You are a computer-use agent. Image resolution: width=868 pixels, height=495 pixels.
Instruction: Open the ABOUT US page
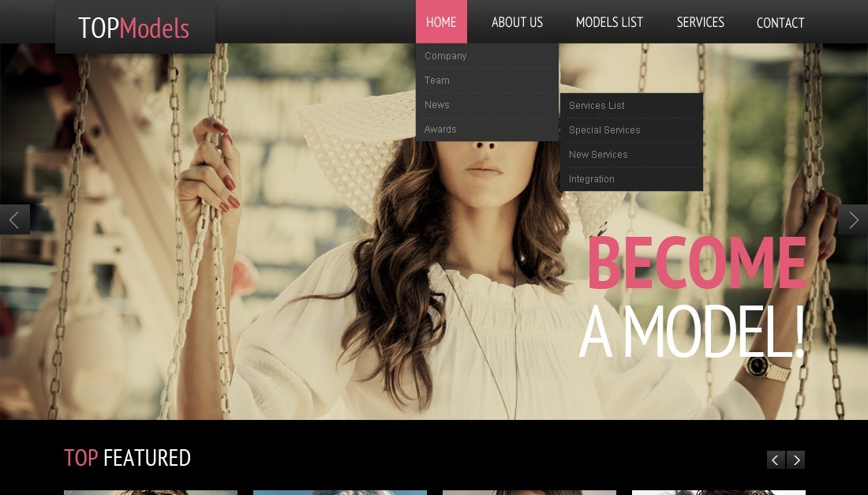point(517,22)
